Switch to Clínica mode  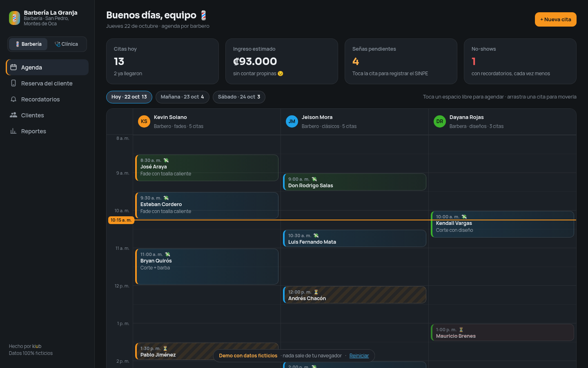tap(66, 44)
